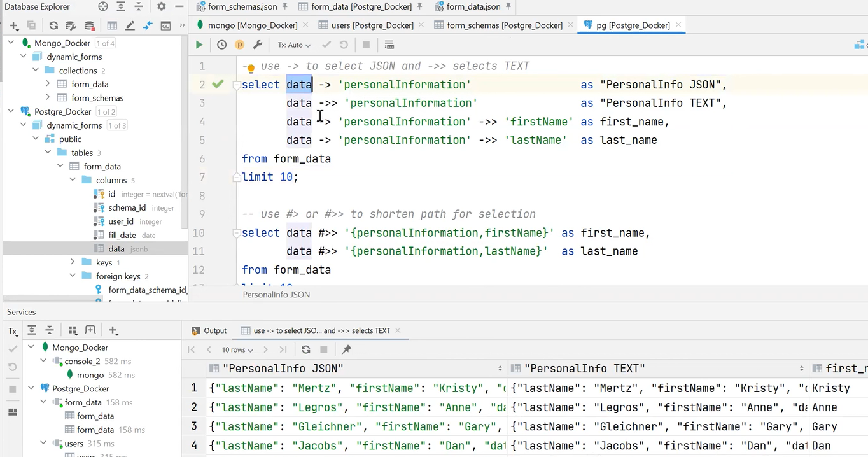Go to the first page of results
Screen dimensions: 868x457
tap(191, 349)
